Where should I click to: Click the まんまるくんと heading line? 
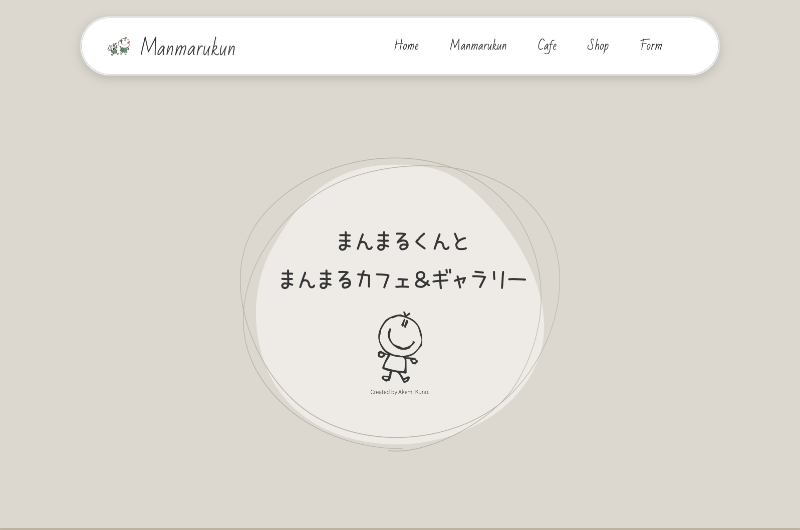tap(402, 241)
